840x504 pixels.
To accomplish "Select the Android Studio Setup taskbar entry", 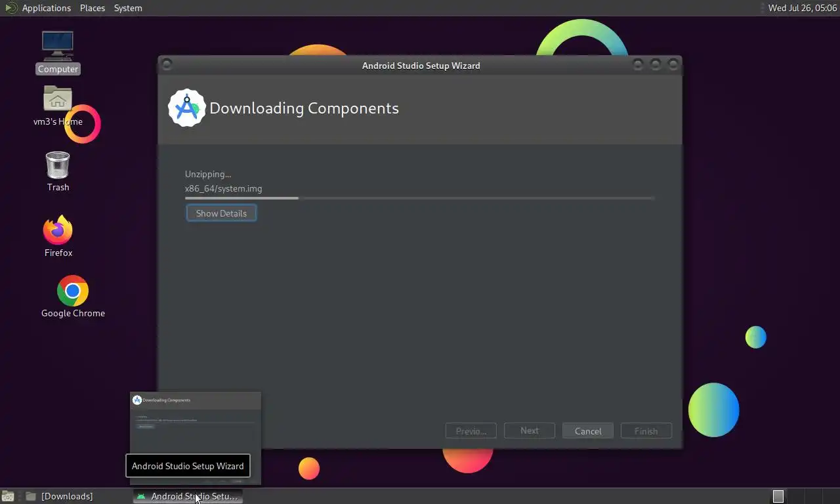I will point(188,496).
